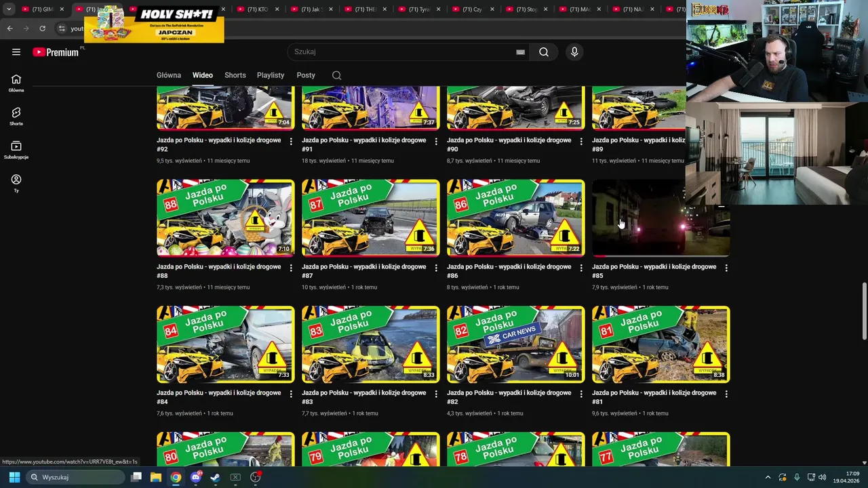Open options menu for video #85
868x488 pixels.
pyautogui.click(x=726, y=268)
